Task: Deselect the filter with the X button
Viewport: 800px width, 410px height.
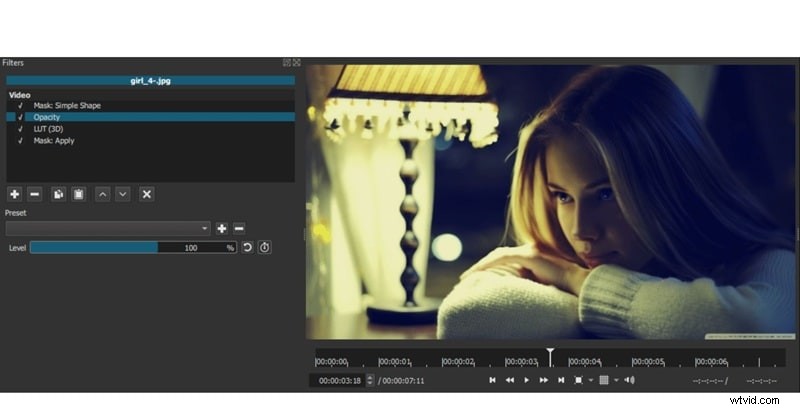Action: (x=146, y=194)
